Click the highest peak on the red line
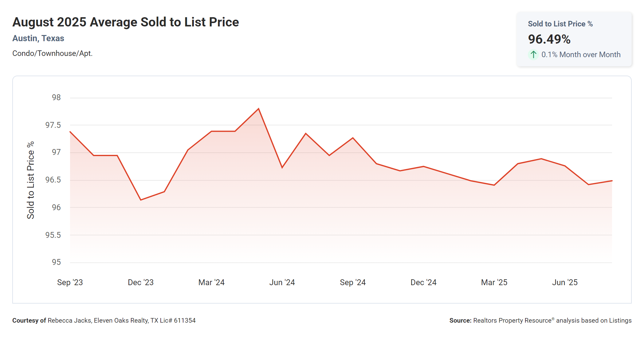644x338 pixels. click(259, 108)
